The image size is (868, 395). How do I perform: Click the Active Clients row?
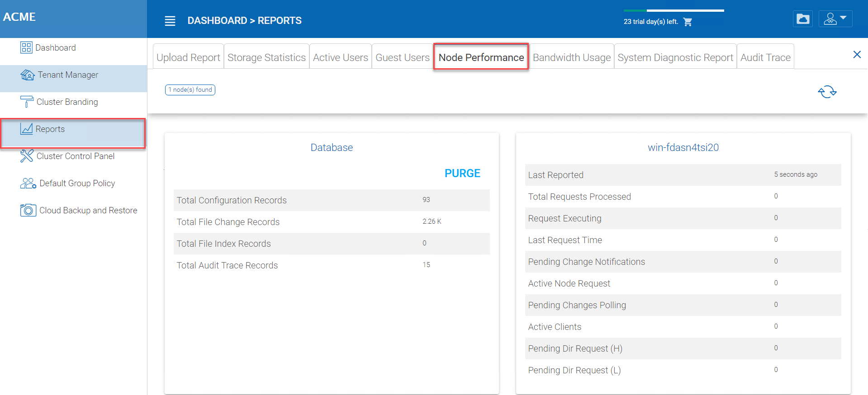point(683,327)
